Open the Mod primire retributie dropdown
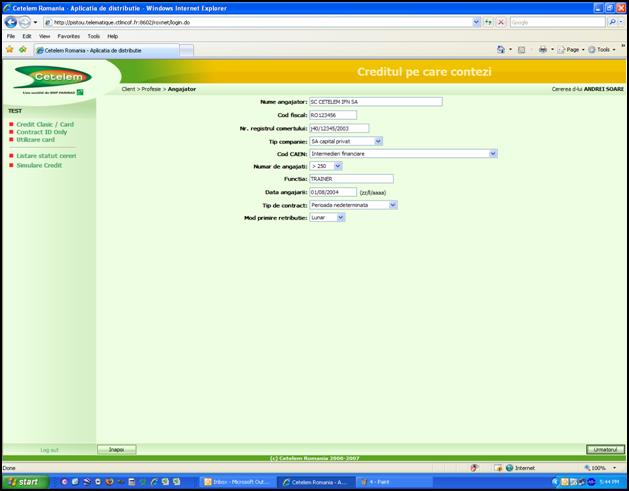Screen dimensions: 629x491 point(341,217)
